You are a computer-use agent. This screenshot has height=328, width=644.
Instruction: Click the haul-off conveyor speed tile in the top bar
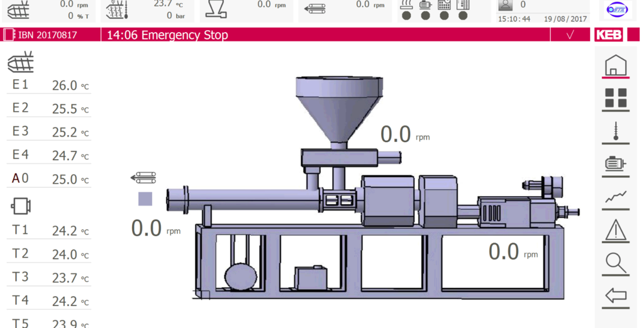tap(345, 11)
